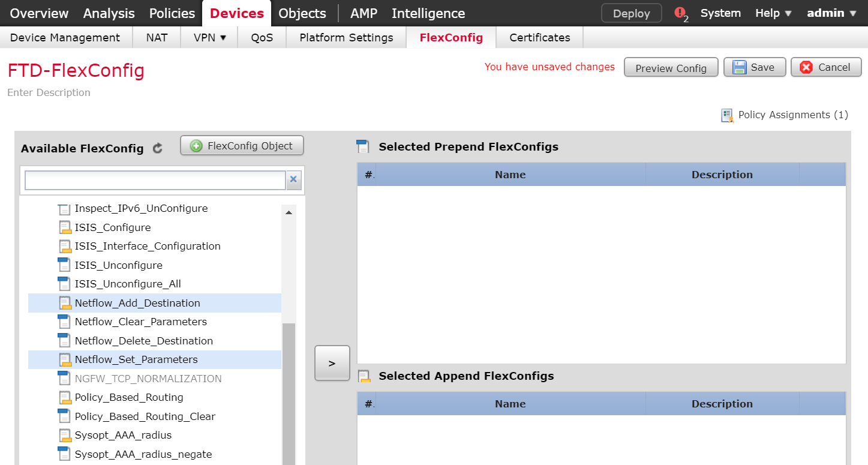Switch to the Platform Settings tab

[347, 37]
